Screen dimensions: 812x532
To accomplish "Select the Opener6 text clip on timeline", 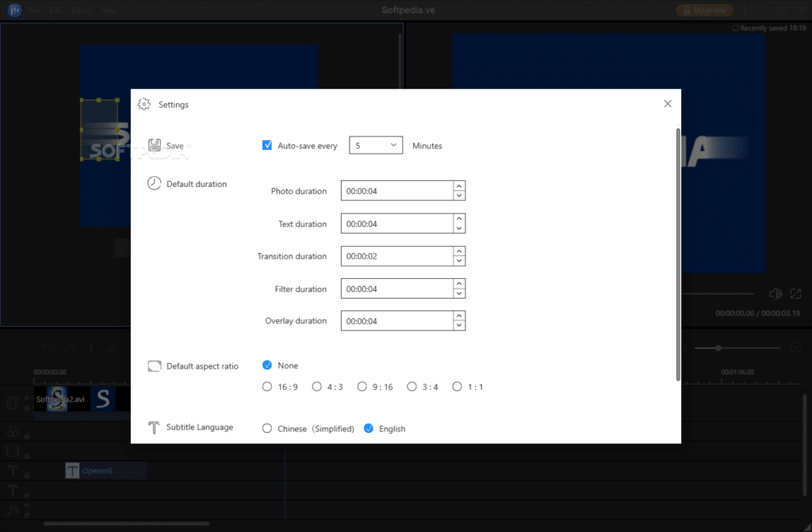I will (x=105, y=470).
